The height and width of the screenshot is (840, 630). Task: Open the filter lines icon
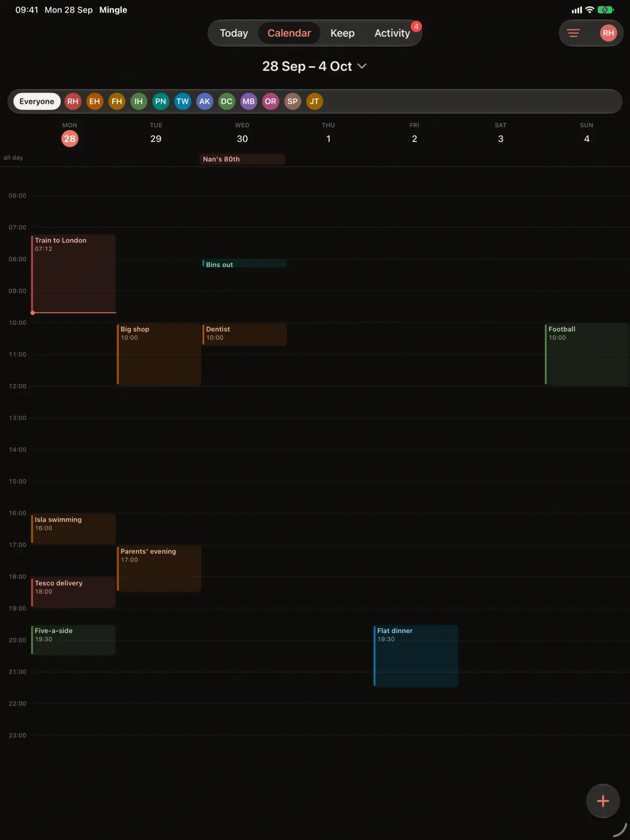[x=573, y=33]
